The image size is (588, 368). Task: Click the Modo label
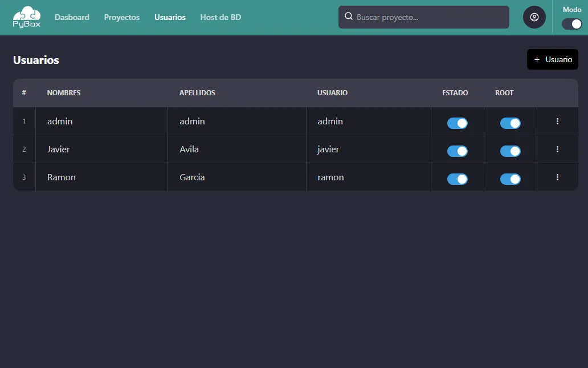point(572,9)
